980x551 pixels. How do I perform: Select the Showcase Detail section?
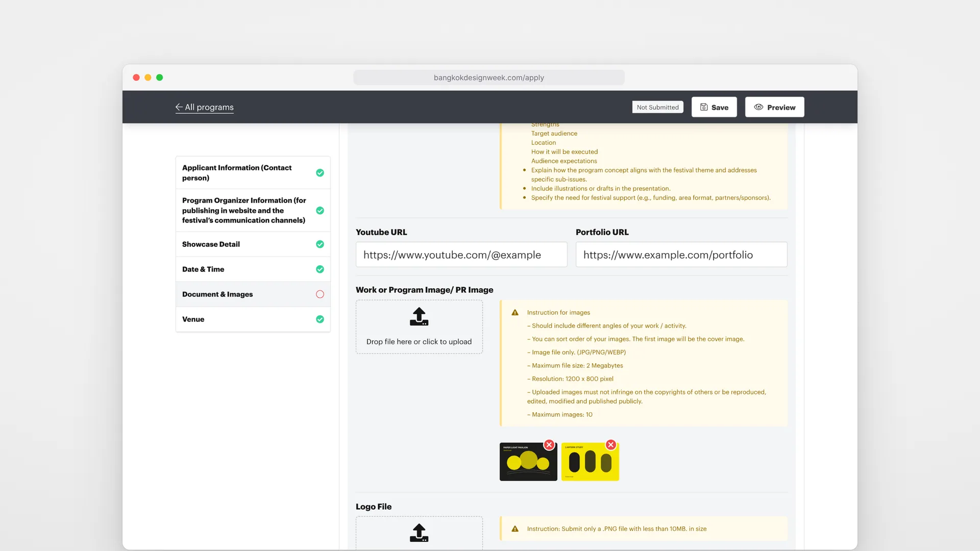pos(253,244)
